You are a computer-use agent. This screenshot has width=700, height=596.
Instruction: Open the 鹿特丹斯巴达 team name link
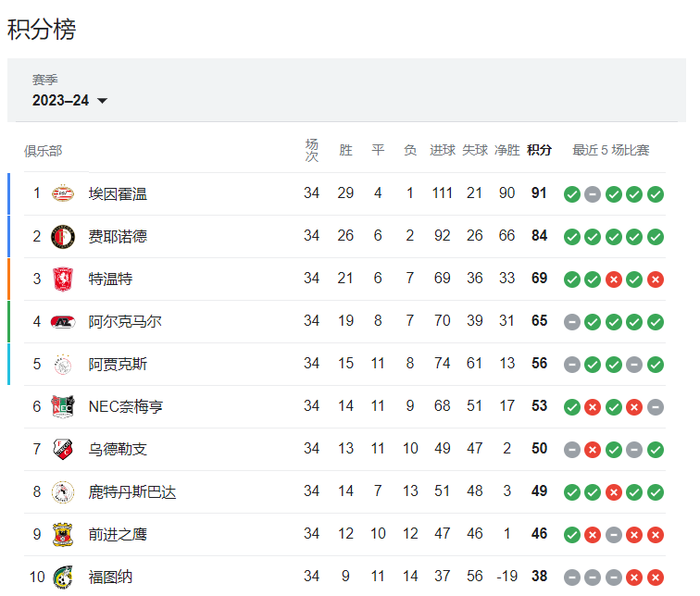point(132,492)
